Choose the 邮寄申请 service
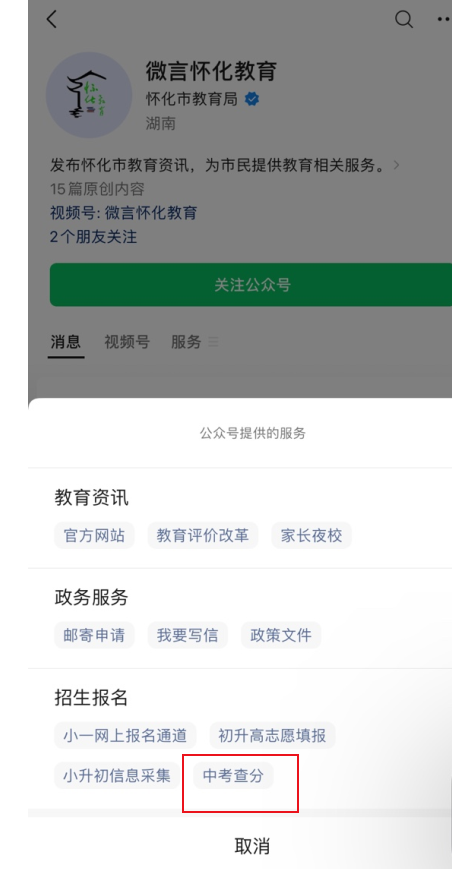Viewport: 452px width, 869px height. (x=94, y=635)
